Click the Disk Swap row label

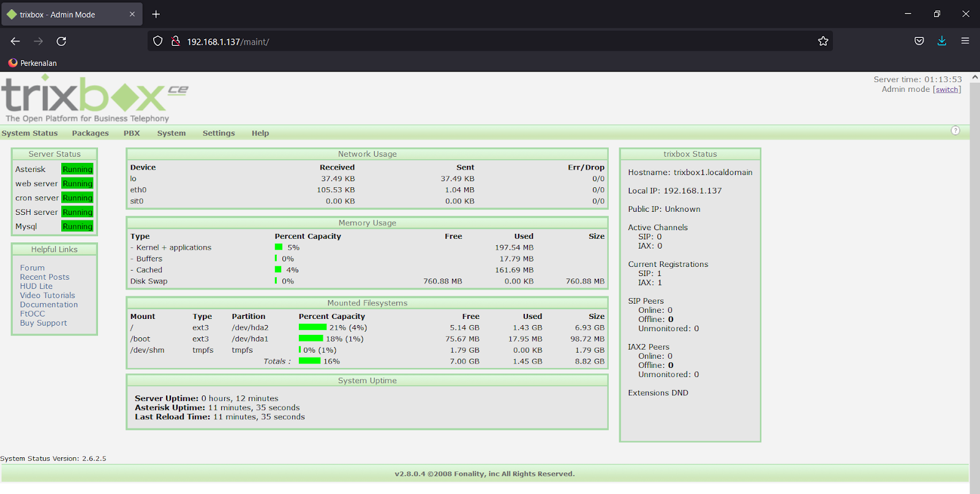148,281
